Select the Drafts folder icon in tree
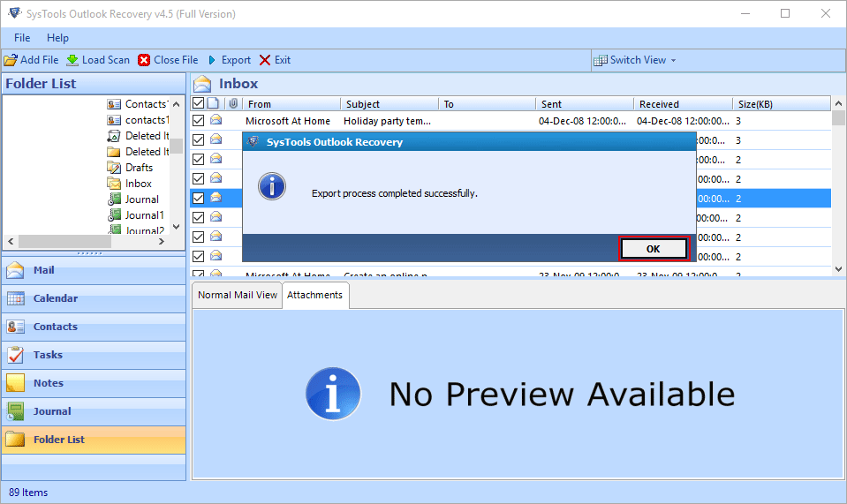 pyautogui.click(x=114, y=168)
